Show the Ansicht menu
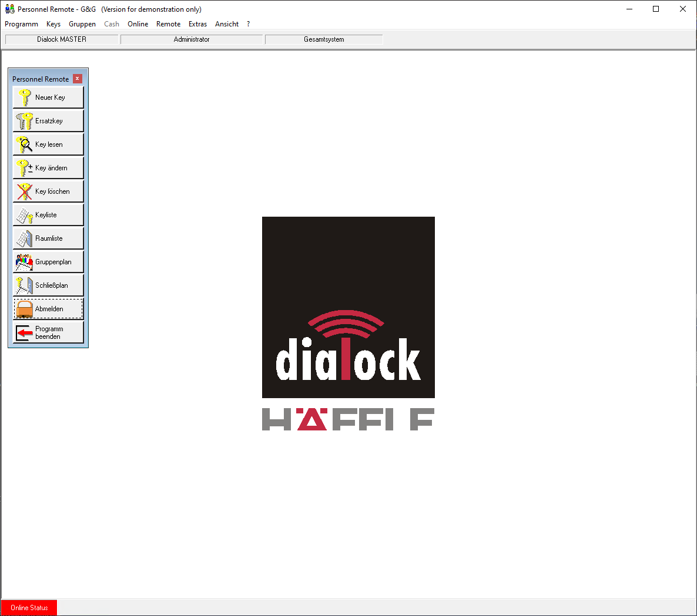The height and width of the screenshot is (616, 697). click(227, 24)
